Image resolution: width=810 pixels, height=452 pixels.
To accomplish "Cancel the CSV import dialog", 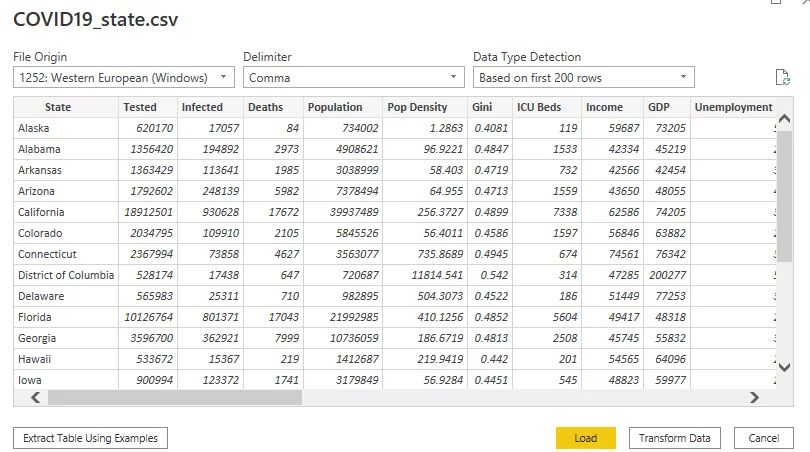I will click(763, 438).
